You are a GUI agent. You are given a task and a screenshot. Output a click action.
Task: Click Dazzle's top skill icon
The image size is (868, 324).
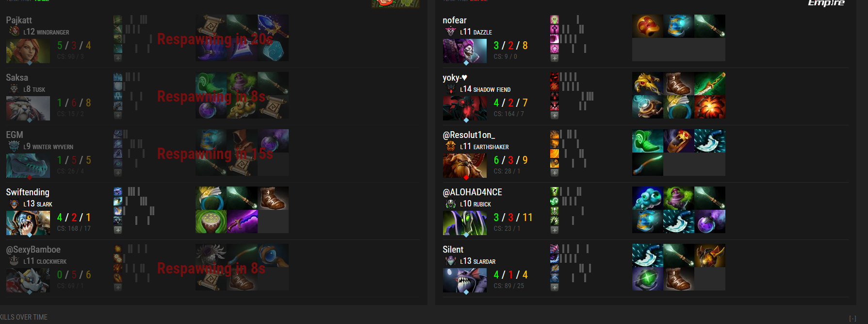555,19
